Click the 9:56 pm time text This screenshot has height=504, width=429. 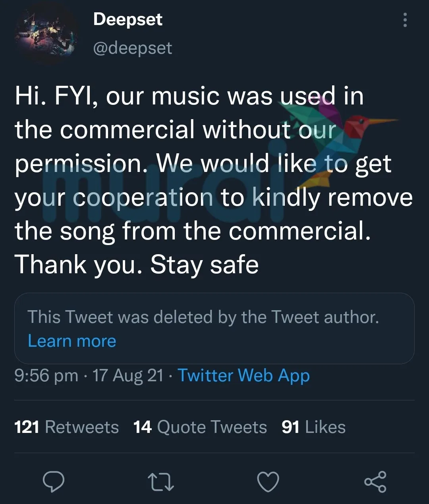pos(46,375)
